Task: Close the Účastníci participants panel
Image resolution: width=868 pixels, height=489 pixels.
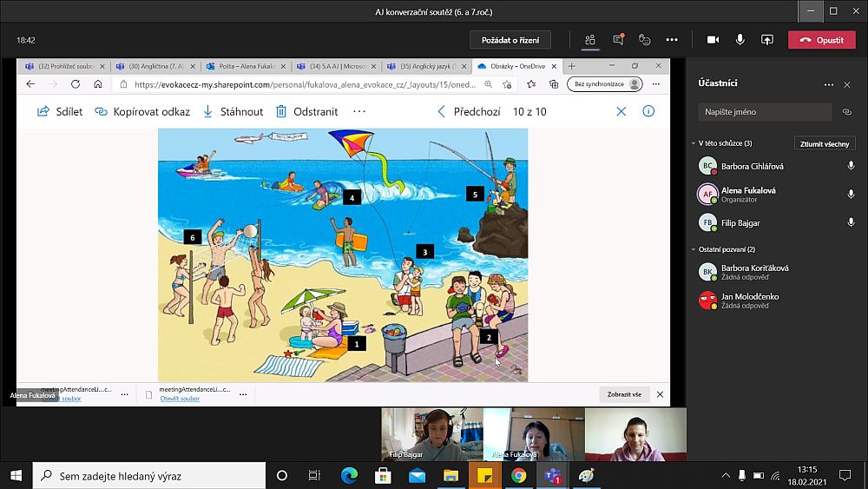Action: (847, 84)
